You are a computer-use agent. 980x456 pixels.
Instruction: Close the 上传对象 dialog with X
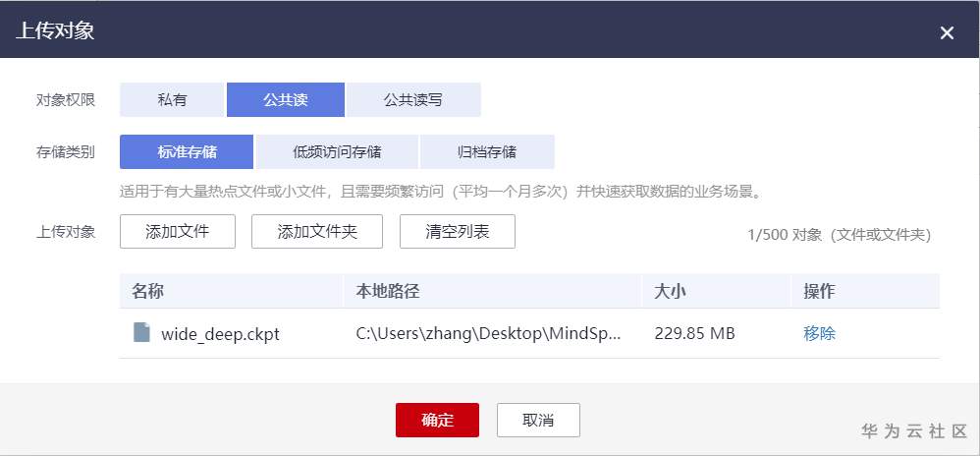tap(947, 33)
